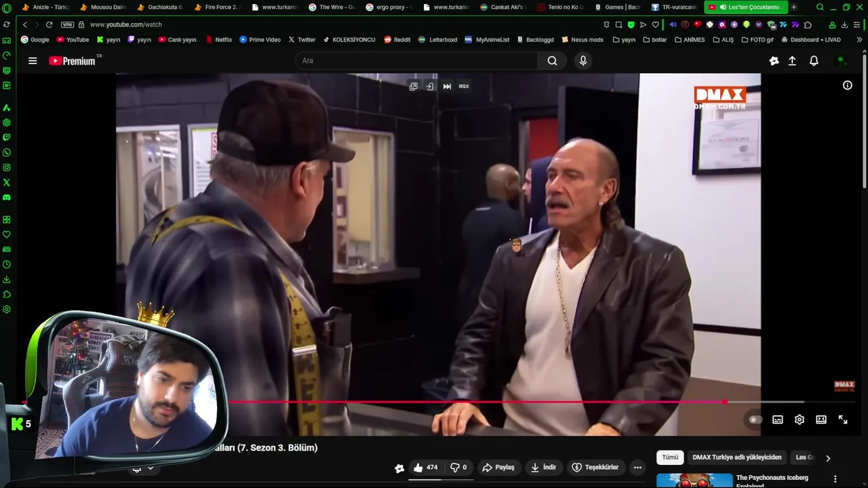
Task: Show the video info card icon
Action: point(847,85)
